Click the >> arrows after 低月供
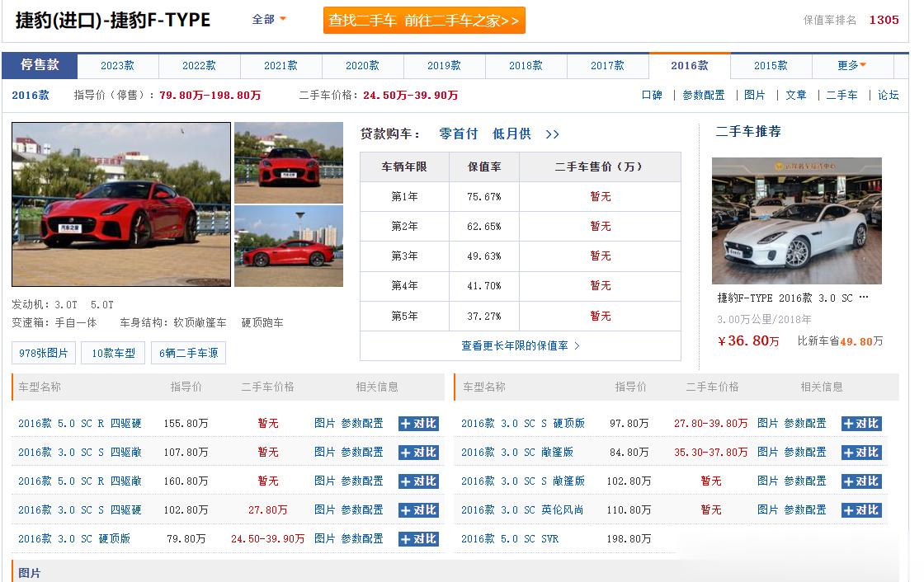 (552, 134)
